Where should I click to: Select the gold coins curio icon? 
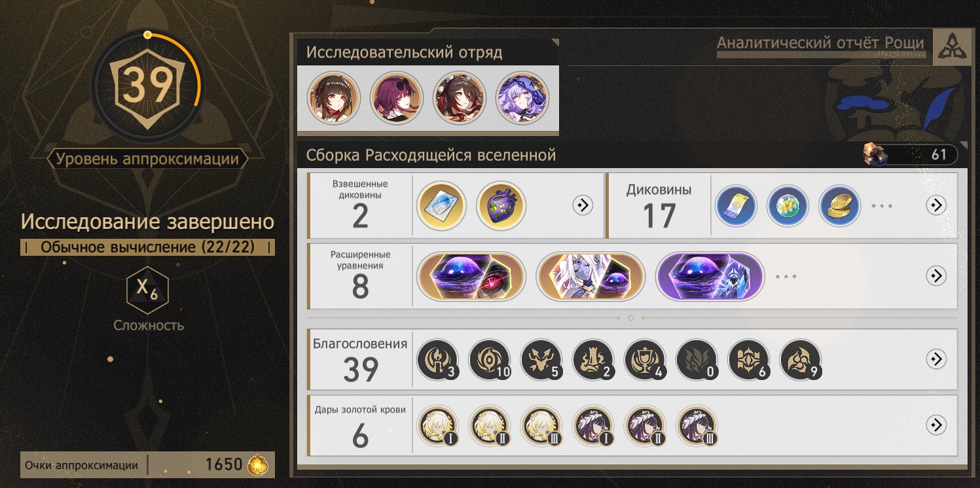click(x=839, y=205)
